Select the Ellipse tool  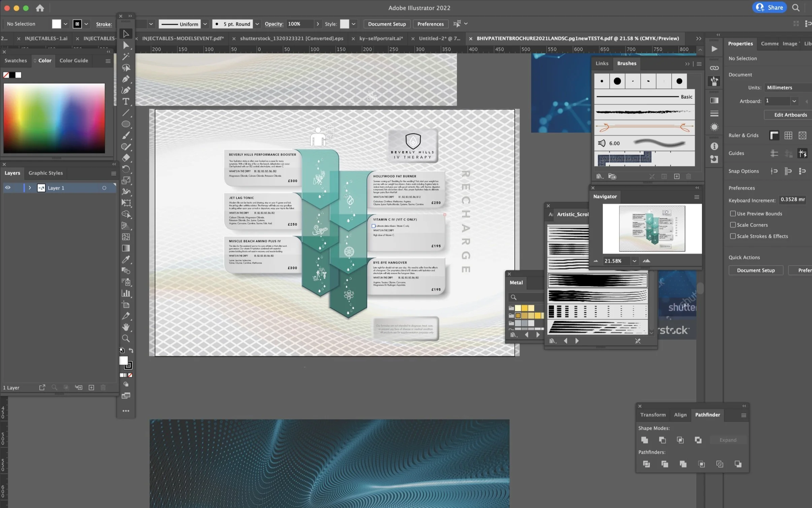click(126, 124)
